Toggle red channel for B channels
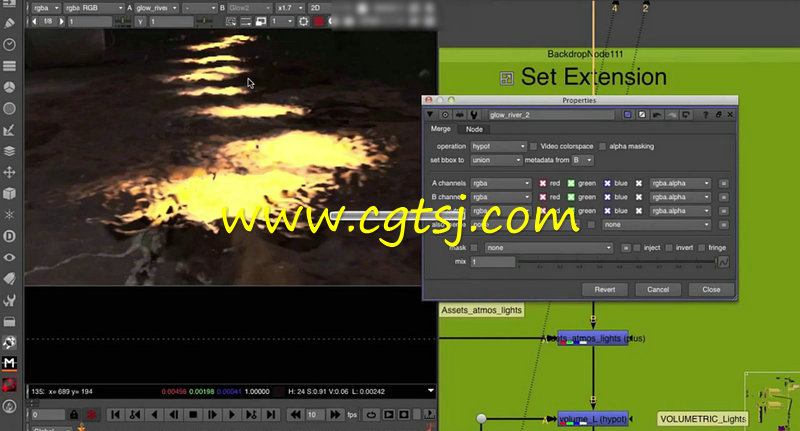 pos(543,197)
